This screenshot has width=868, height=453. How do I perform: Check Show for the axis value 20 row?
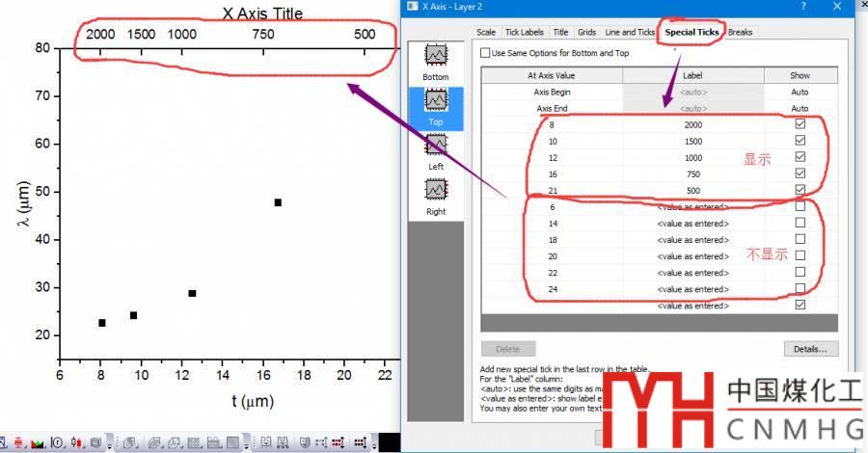pyautogui.click(x=800, y=255)
